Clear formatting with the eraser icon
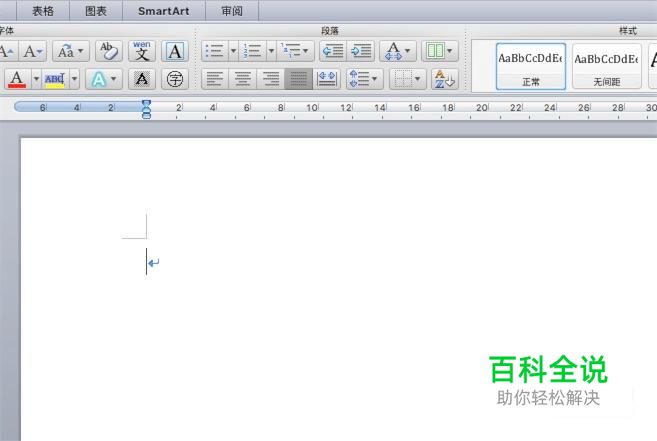Image resolution: width=657 pixels, height=441 pixels. coord(109,52)
